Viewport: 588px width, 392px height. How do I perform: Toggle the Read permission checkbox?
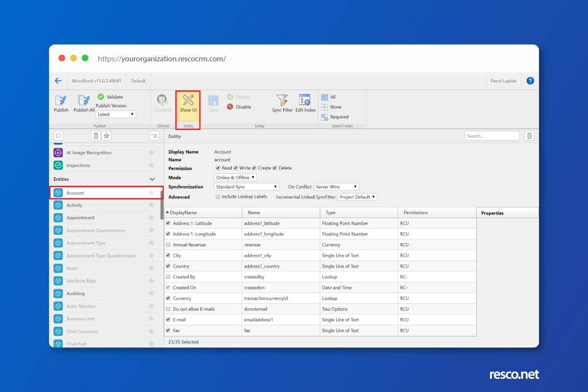pyautogui.click(x=218, y=168)
